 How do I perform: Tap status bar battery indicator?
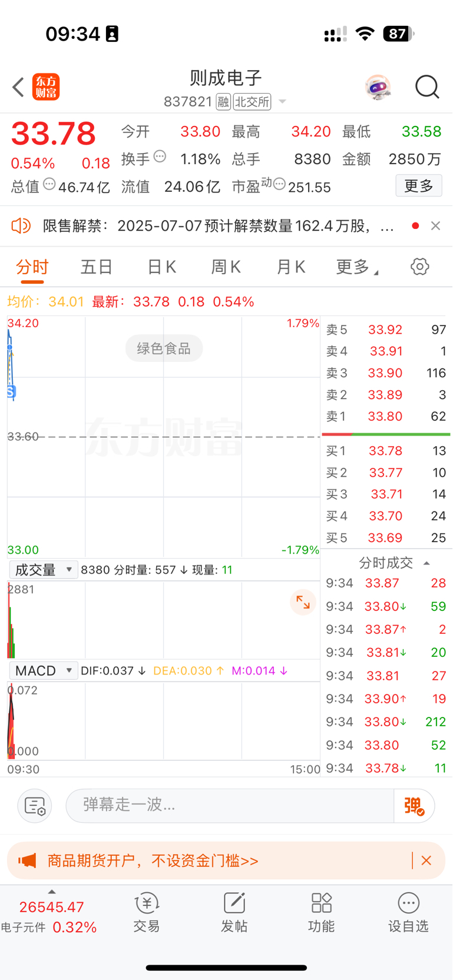point(399,34)
